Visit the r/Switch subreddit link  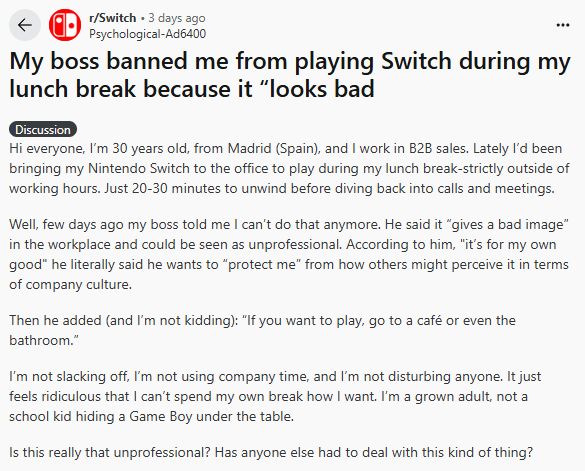click(x=113, y=18)
